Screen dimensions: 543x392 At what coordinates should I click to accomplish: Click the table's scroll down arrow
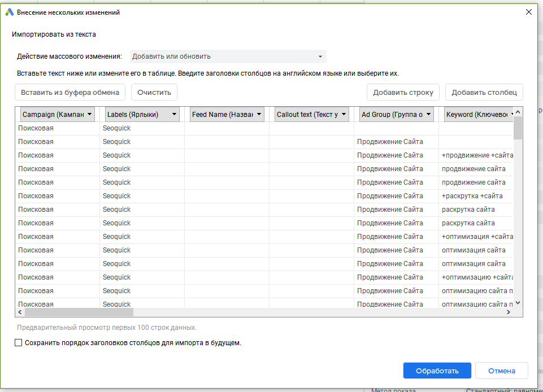click(518, 303)
